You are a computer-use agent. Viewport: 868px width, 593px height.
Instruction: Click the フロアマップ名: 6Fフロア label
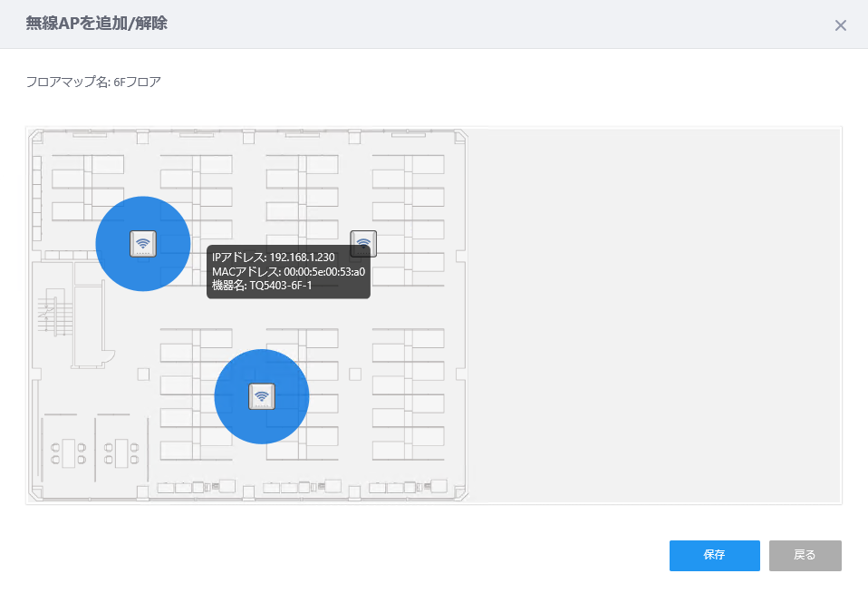[x=93, y=82]
